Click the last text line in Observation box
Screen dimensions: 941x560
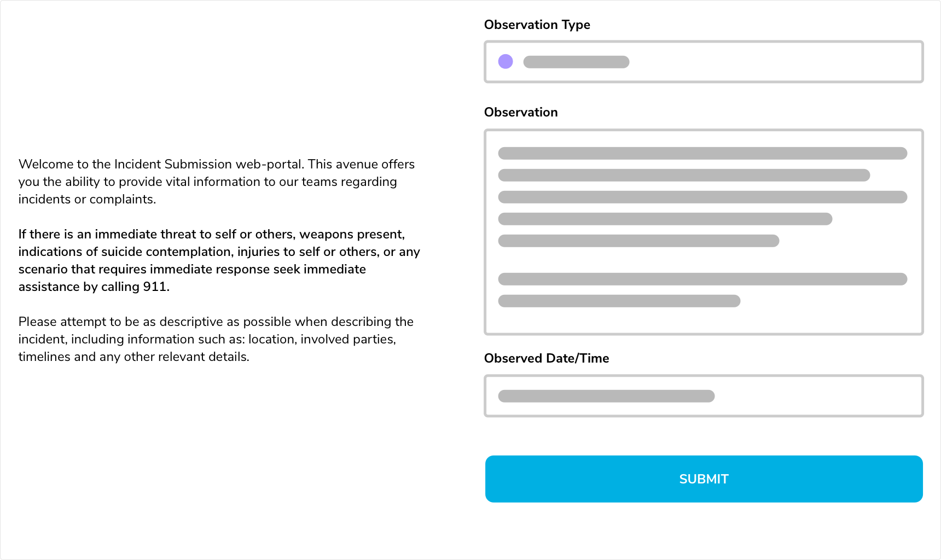point(619,301)
